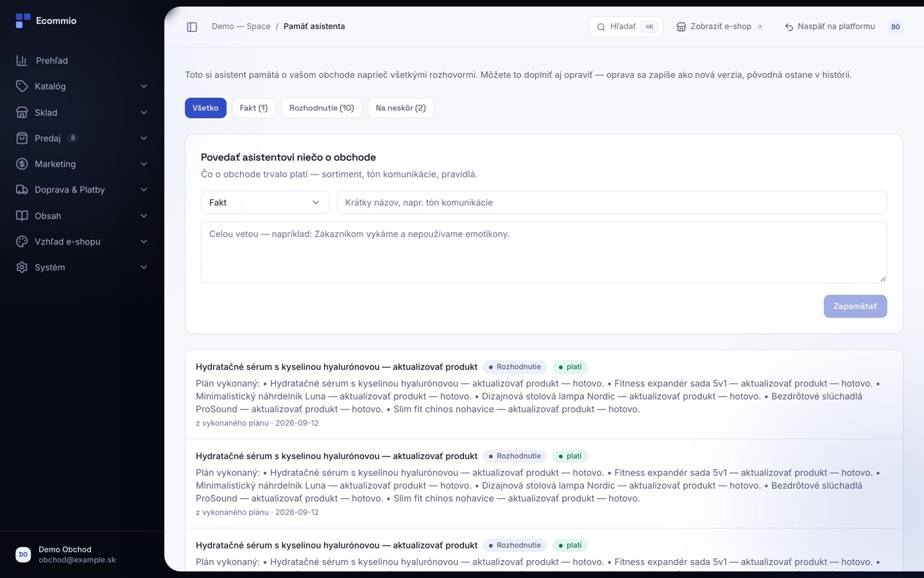Click the Sklad store icon
Screen dimensions: 924x578
[22, 112]
